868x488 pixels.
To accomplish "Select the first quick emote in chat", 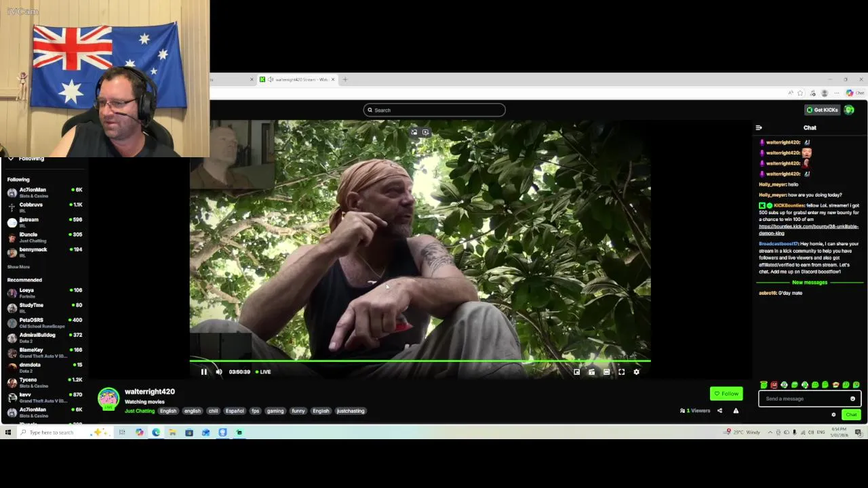I will click(x=764, y=385).
